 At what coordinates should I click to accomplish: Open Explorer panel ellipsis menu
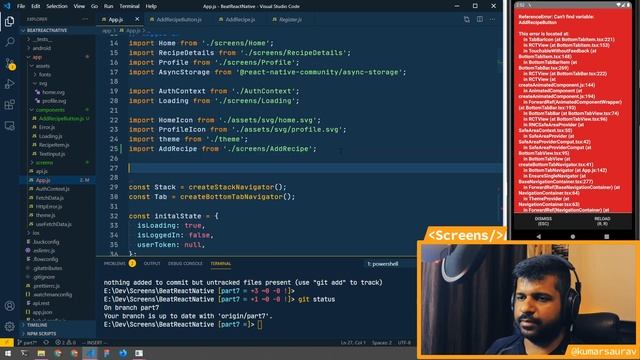[x=85, y=19]
